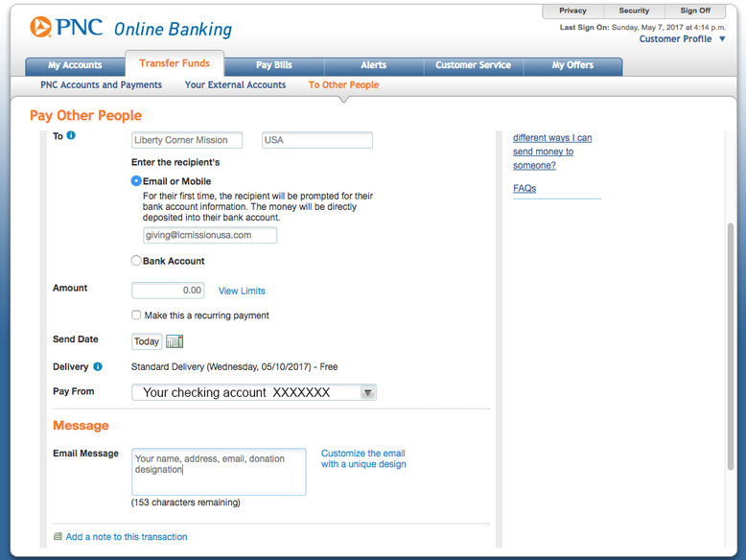The image size is (746, 560).
Task: Click Add a note to this transaction
Action: [126, 537]
